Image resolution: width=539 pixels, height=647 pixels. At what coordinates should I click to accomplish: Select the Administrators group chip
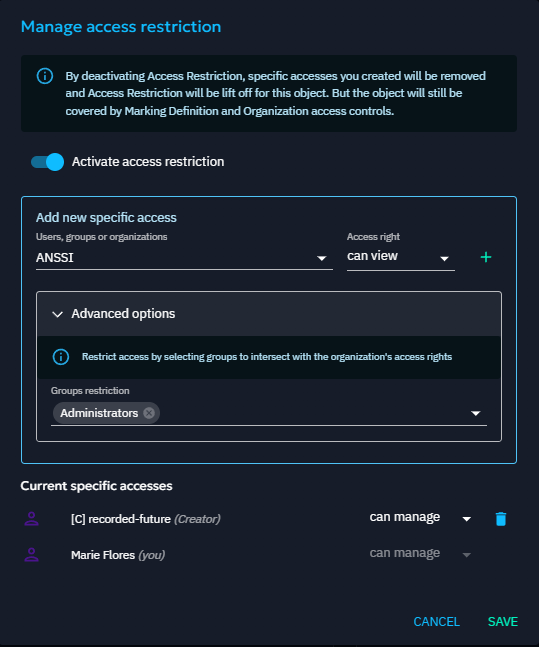pos(99,413)
